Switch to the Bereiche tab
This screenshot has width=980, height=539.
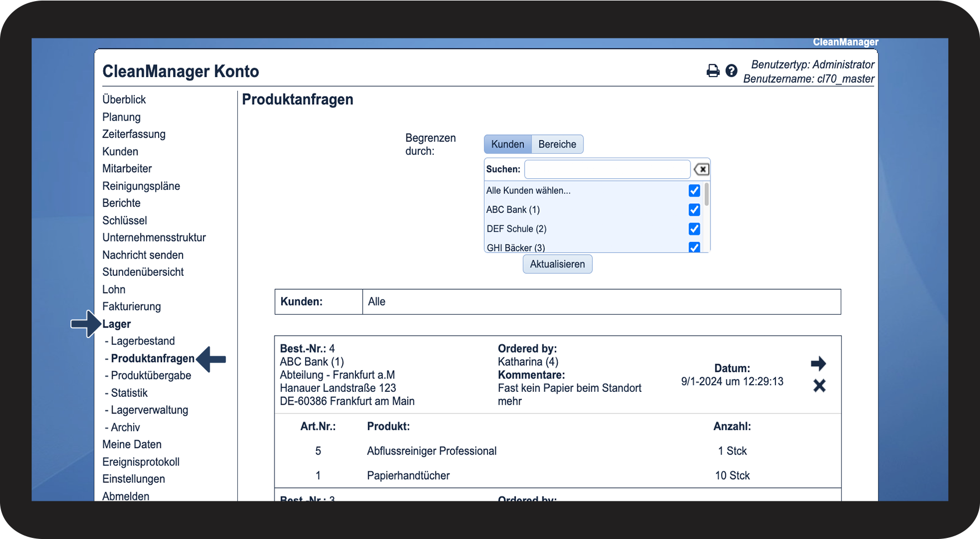pyautogui.click(x=557, y=144)
